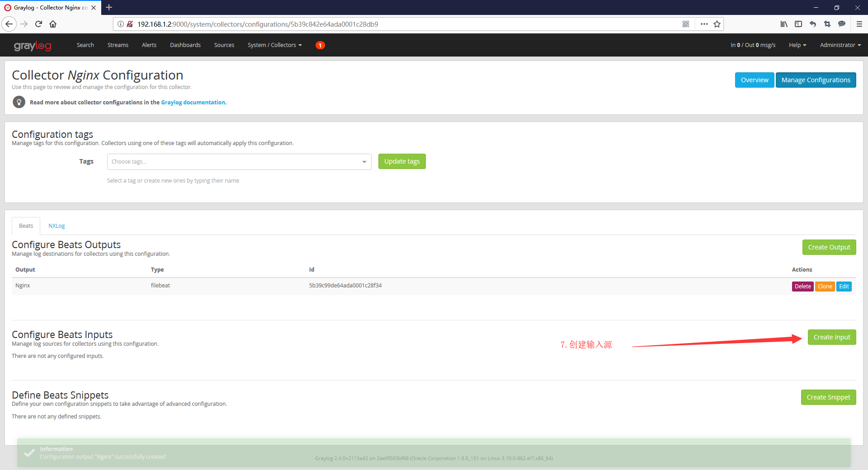Click the red notification badge showing 1

(320, 45)
